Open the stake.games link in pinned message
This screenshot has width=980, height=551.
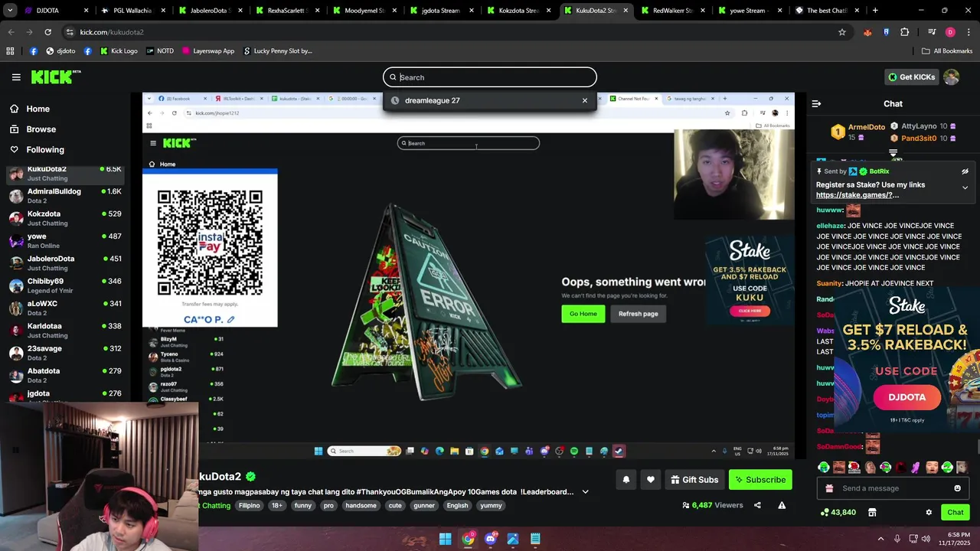coord(857,195)
